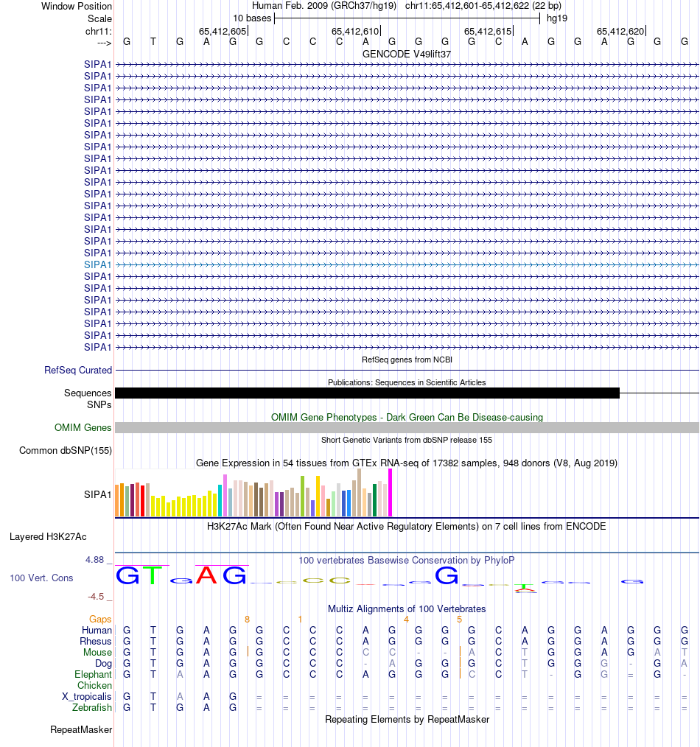Open 'Short Genetic Variants from dbSNP release 155' title

click(x=407, y=441)
